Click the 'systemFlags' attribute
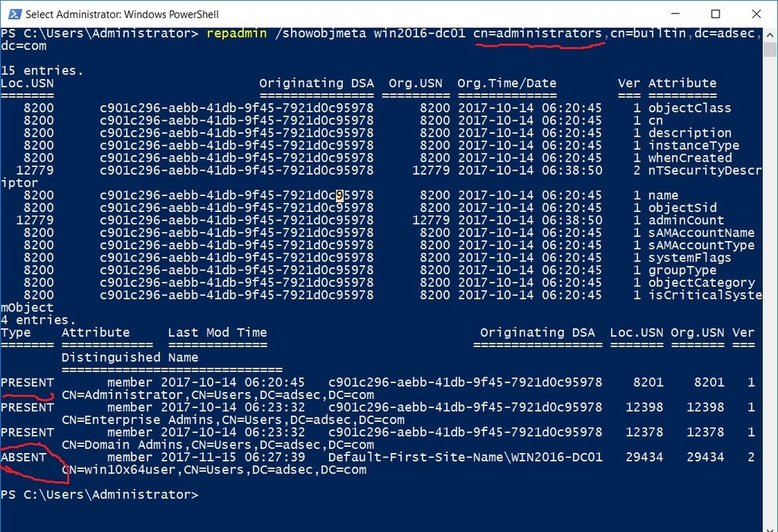 [x=690, y=258]
